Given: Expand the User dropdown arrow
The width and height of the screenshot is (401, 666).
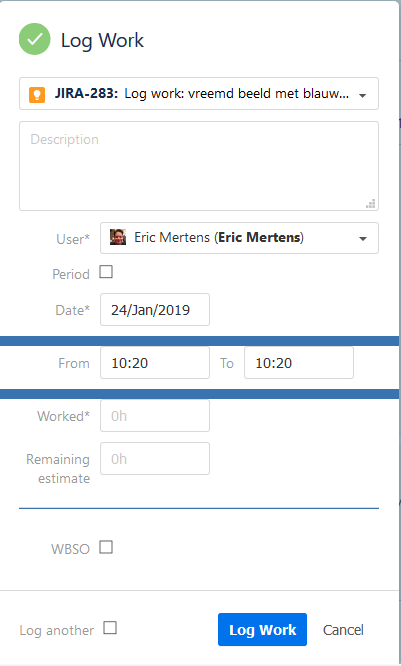Looking at the screenshot, I should (x=363, y=239).
